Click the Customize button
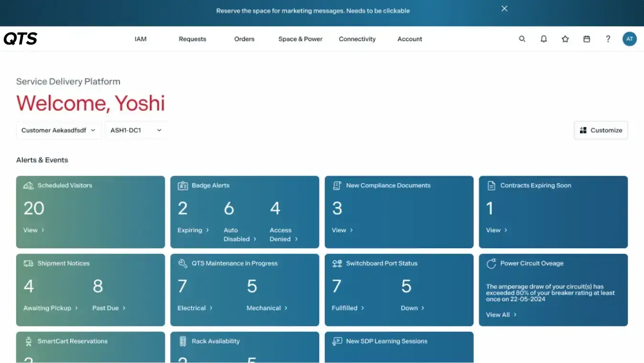Screen dimensions: 644x363 pyautogui.click(x=601, y=130)
